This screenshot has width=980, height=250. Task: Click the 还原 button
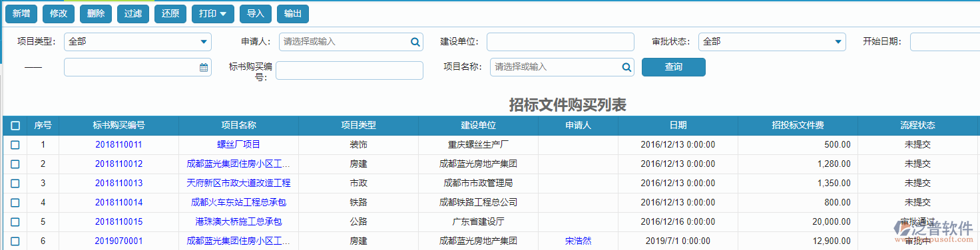(170, 13)
